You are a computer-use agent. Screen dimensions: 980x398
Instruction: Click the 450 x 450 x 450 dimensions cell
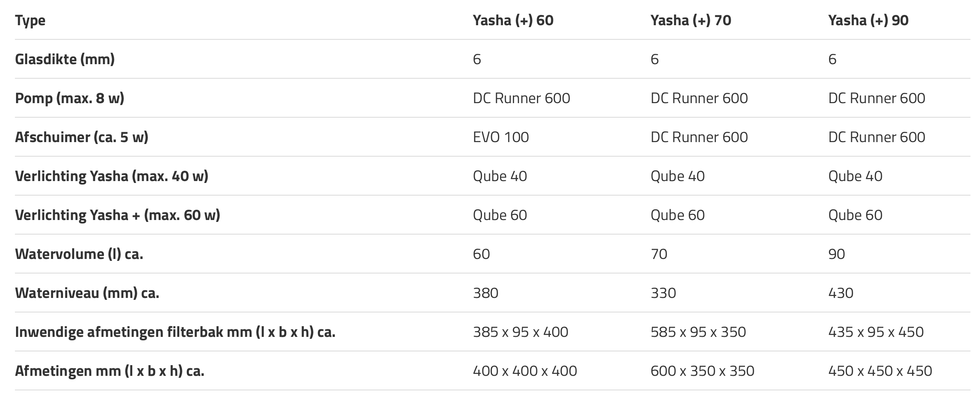880,371
